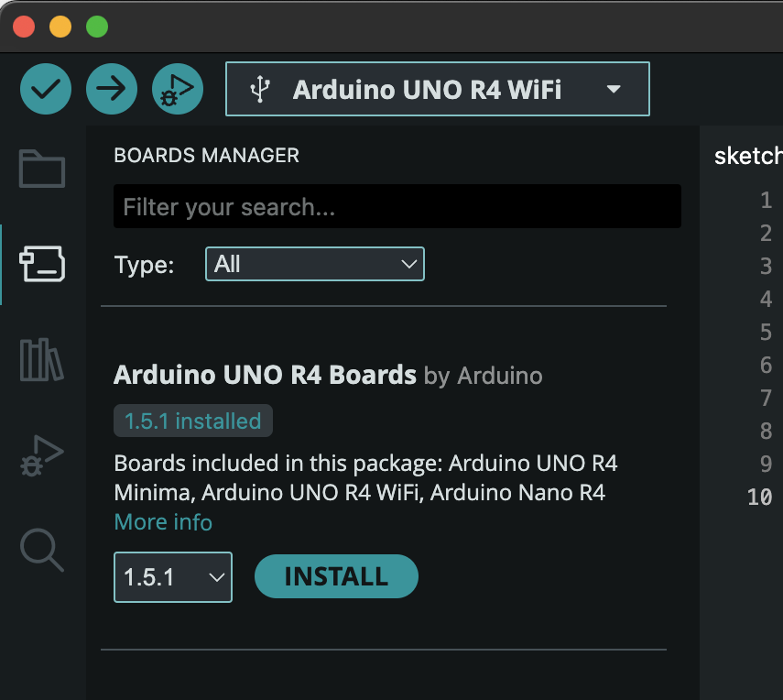Click the USB plug icon in the board selector
The image size is (783, 700).
click(x=262, y=88)
